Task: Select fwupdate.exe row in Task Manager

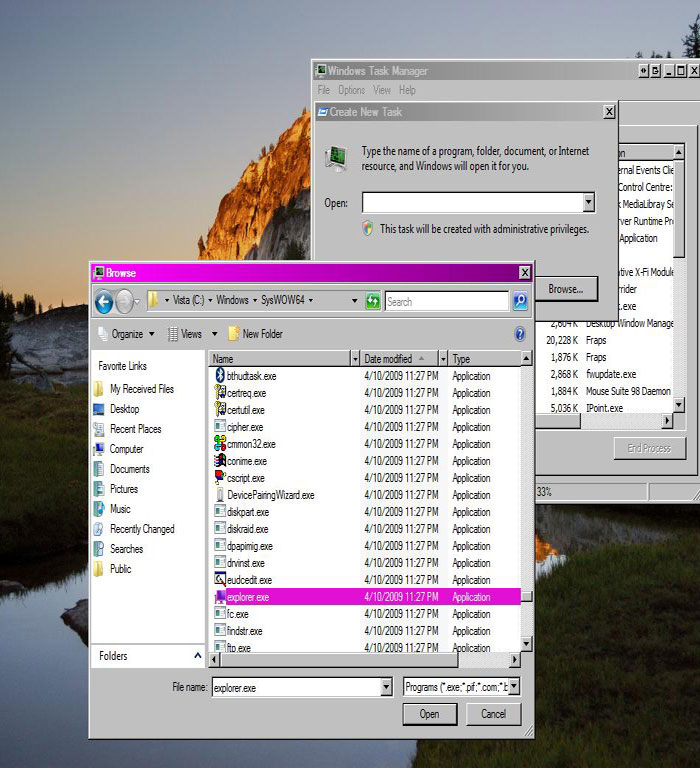Action: [605, 374]
